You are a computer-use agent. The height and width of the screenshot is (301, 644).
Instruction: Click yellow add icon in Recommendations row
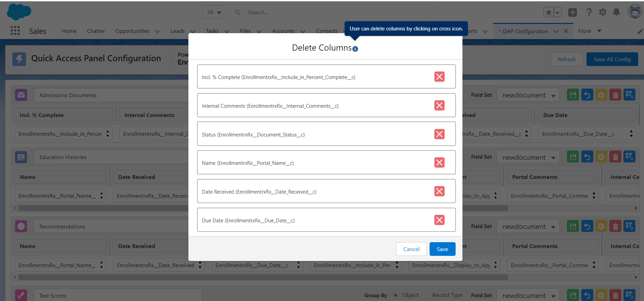(x=601, y=226)
